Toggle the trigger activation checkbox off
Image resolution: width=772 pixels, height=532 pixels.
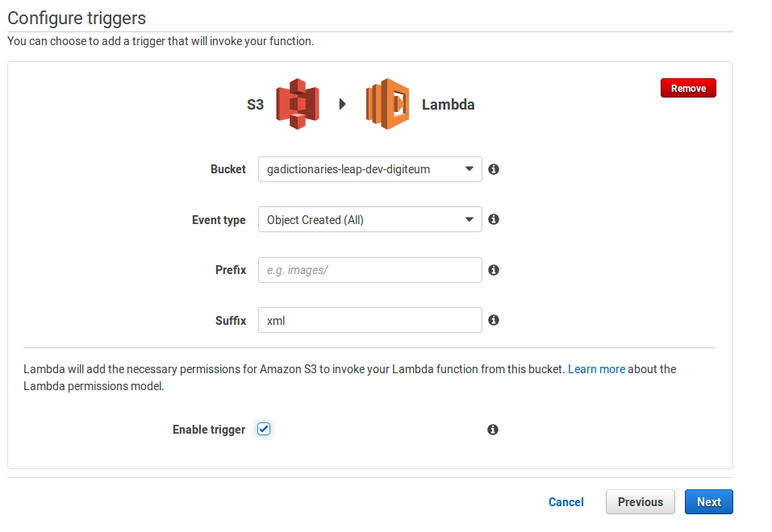[264, 429]
